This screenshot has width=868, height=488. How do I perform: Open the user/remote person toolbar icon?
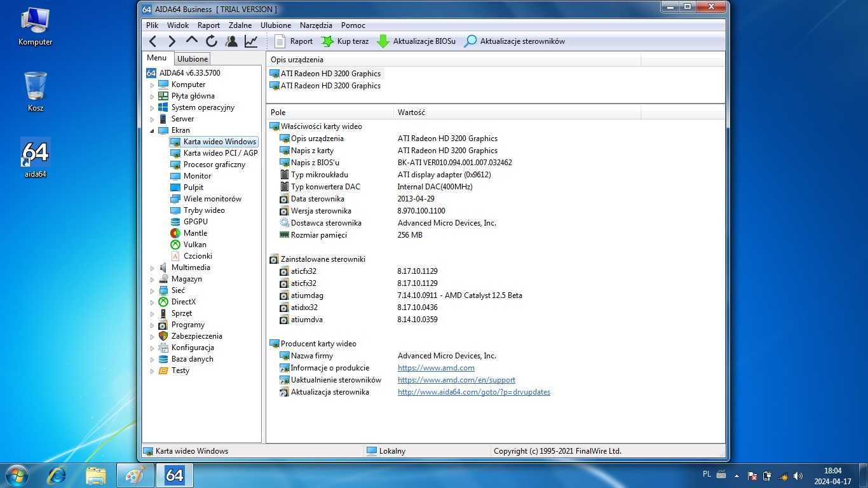click(x=231, y=41)
